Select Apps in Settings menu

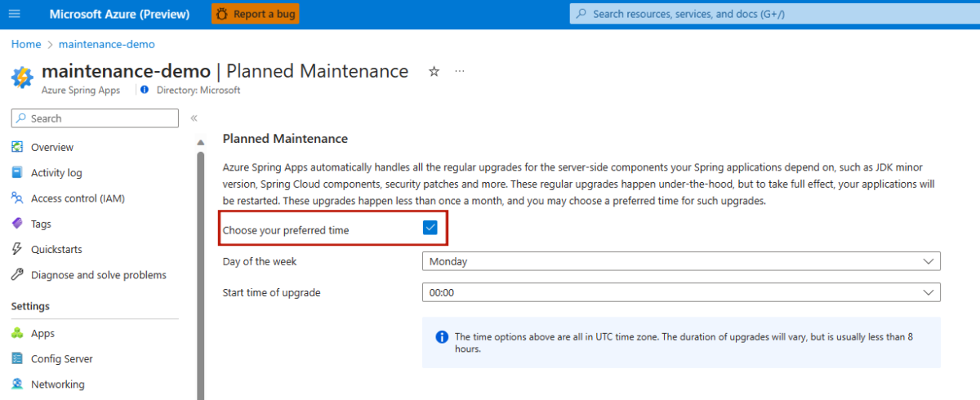coord(42,333)
